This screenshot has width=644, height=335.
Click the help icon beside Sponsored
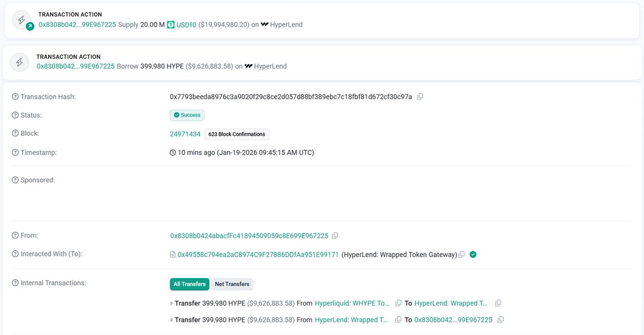[15, 180]
